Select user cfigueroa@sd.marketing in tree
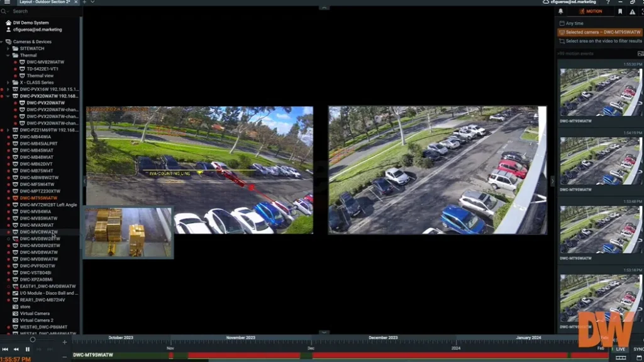644x362 pixels. click(x=37, y=30)
